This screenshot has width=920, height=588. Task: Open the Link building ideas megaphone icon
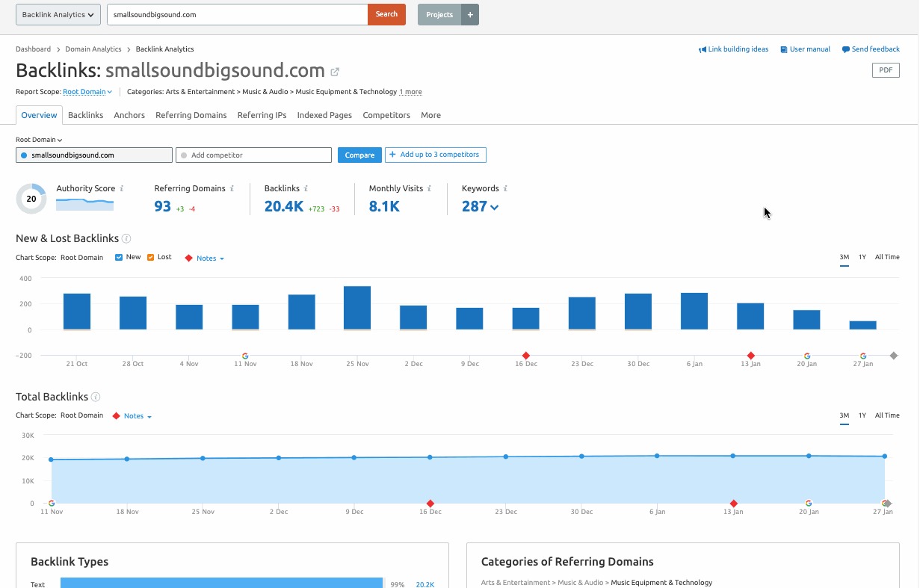[x=703, y=49]
